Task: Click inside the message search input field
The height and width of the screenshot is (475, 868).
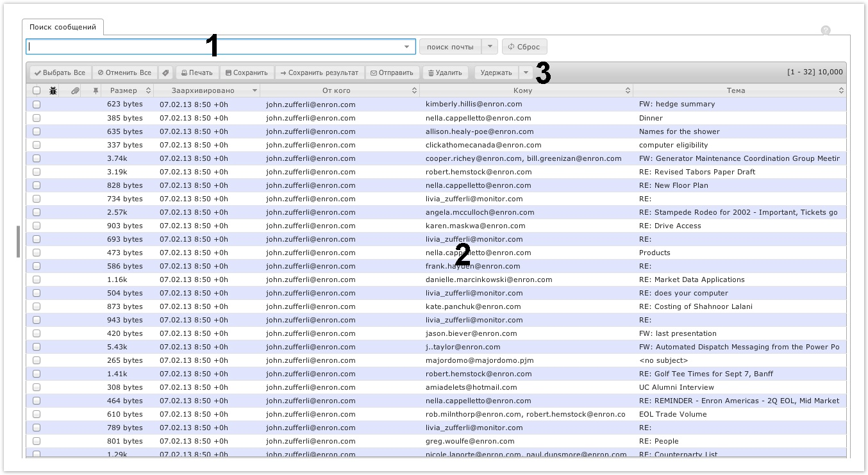Action: [212, 47]
